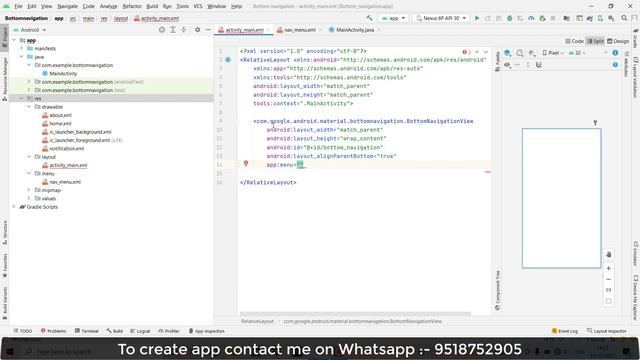640x360 pixels.
Task: Collapse the res folder
Action: [21, 98]
